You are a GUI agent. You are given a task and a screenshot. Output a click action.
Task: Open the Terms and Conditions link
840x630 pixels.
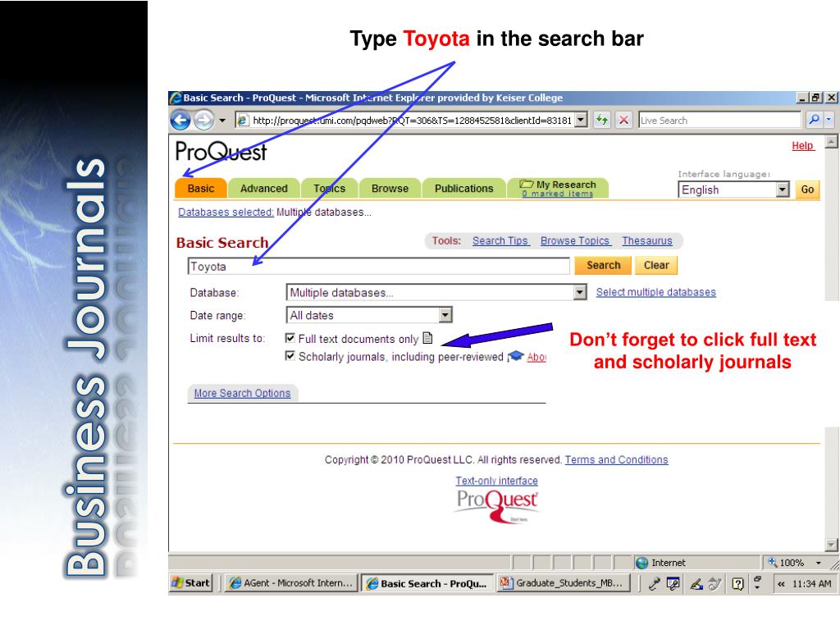click(x=616, y=459)
